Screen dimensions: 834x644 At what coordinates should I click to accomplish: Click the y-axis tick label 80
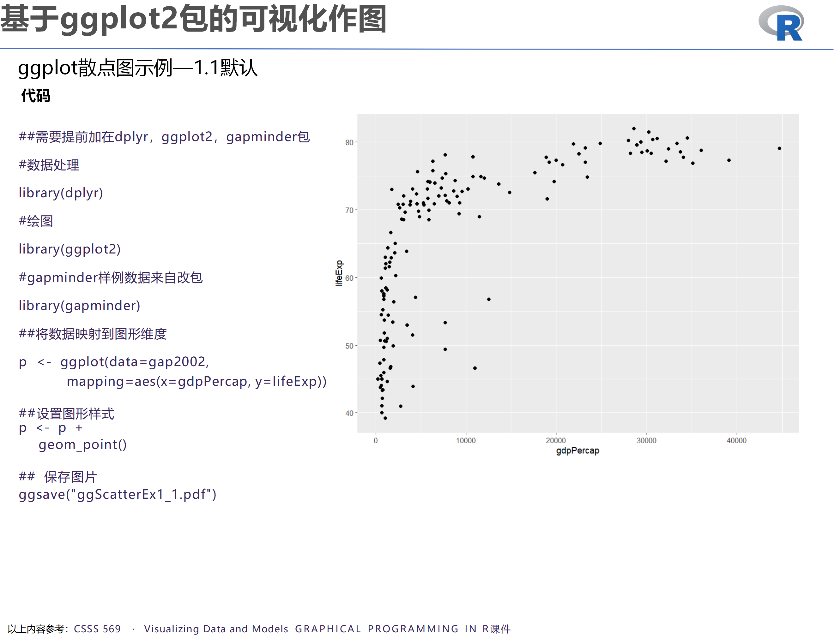coord(349,142)
